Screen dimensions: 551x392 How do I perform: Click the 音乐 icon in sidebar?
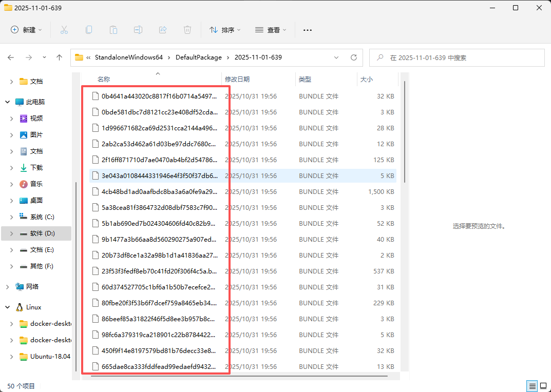click(x=24, y=184)
